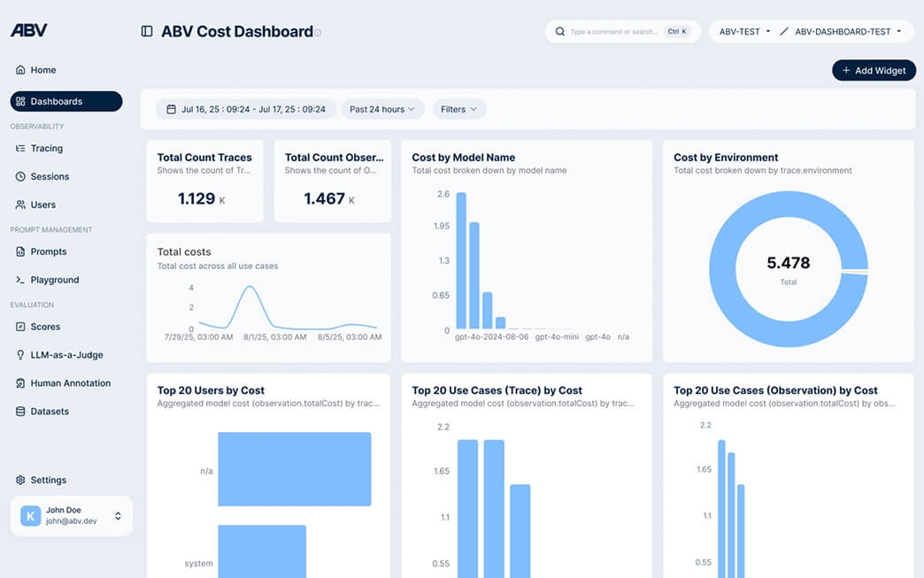Viewport: 924px width, 578px height.
Task: Click Top 20 Use Cases (Trace) by Cost title
Action: tap(497, 390)
